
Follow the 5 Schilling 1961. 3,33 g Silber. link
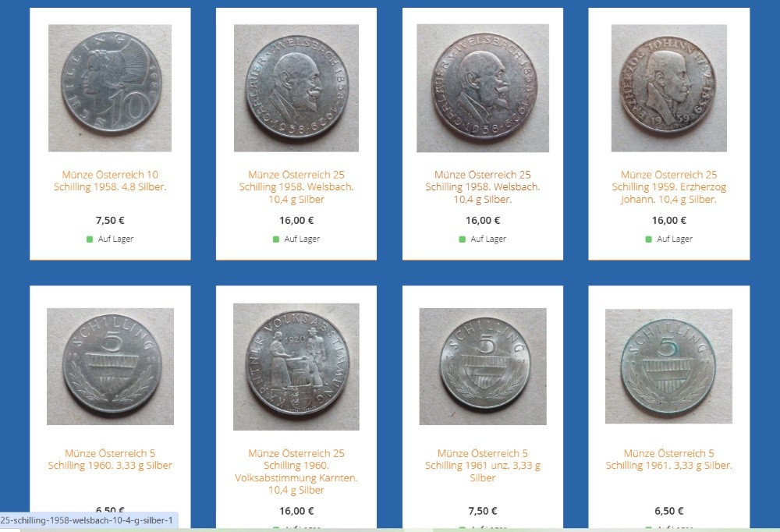click(x=668, y=459)
